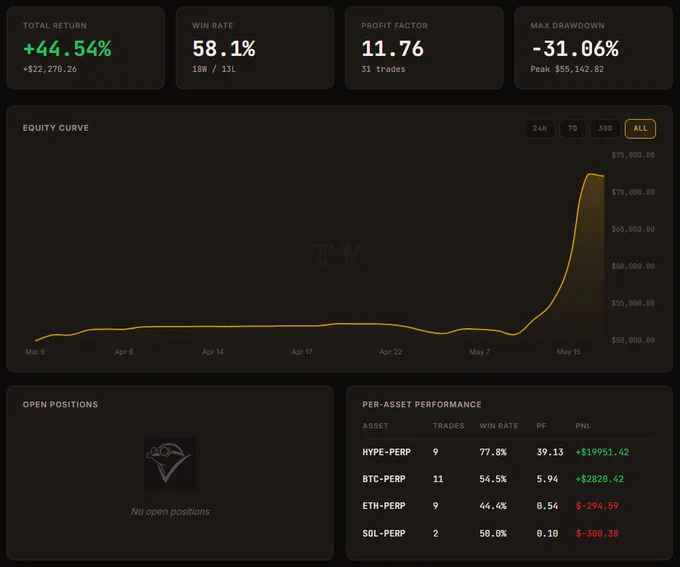Click the Apr 14 date label
Image resolution: width=680 pixels, height=567 pixels.
pos(212,352)
